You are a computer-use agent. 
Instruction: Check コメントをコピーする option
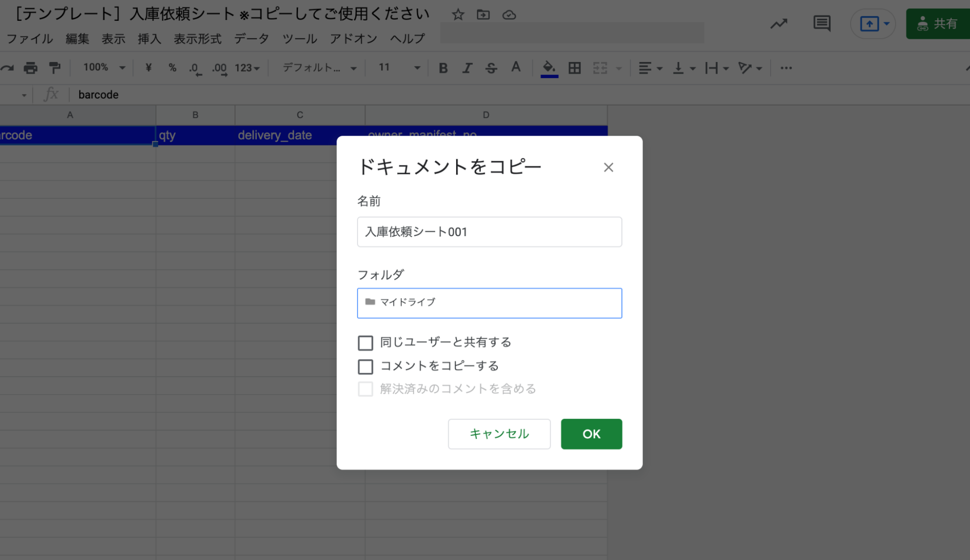[x=365, y=366]
